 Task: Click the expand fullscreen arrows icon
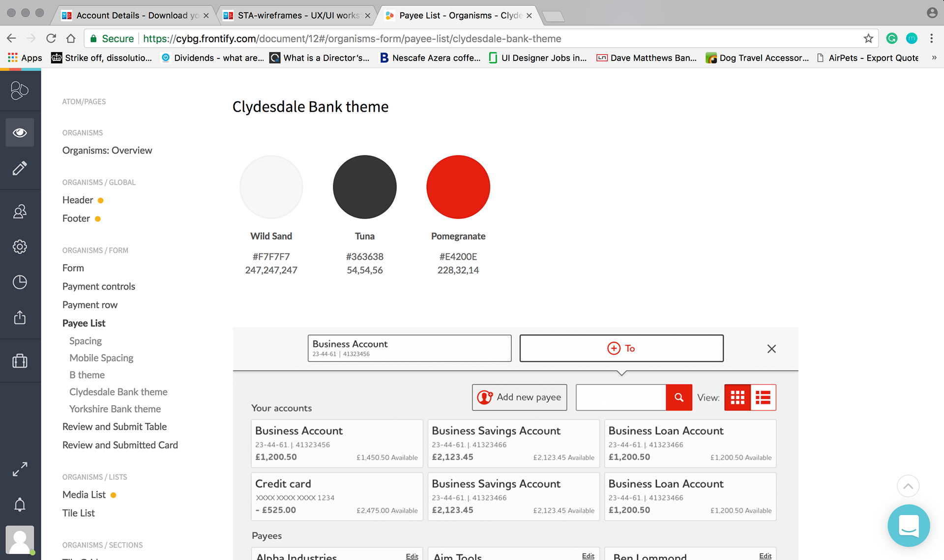20,469
